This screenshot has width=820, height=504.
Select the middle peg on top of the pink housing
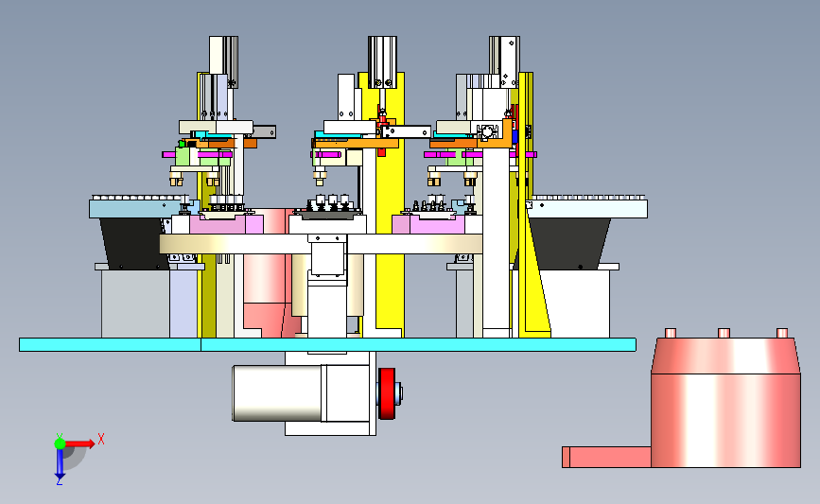(x=724, y=333)
